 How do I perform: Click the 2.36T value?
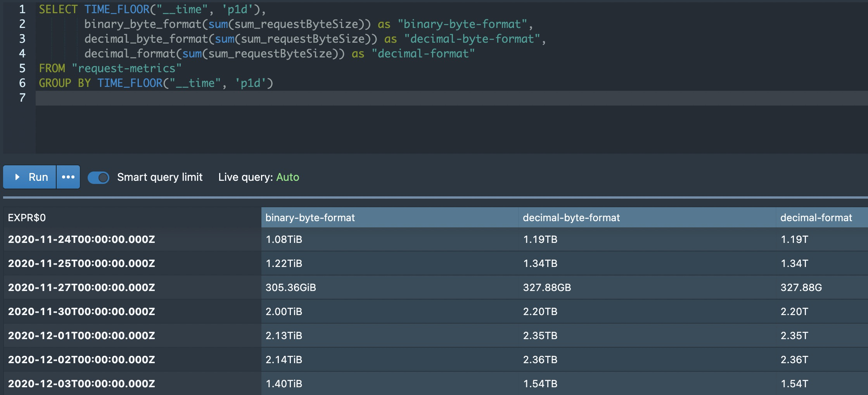[795, 360]
